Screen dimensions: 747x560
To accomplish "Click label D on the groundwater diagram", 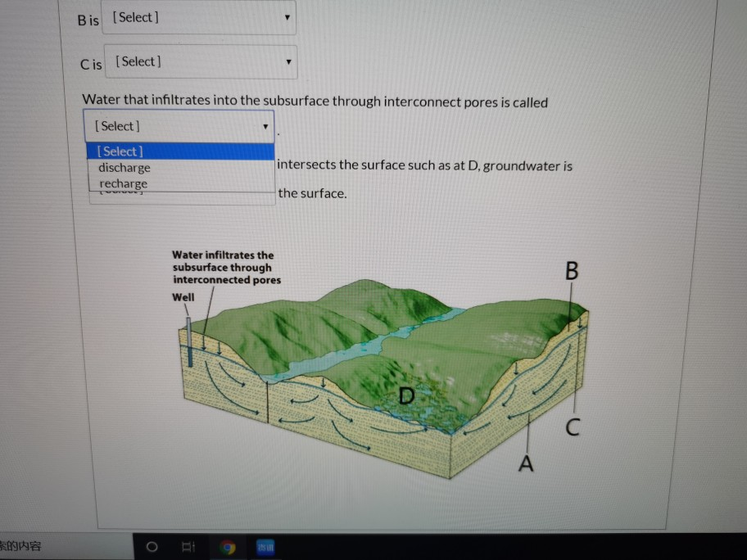I will 406,396.
